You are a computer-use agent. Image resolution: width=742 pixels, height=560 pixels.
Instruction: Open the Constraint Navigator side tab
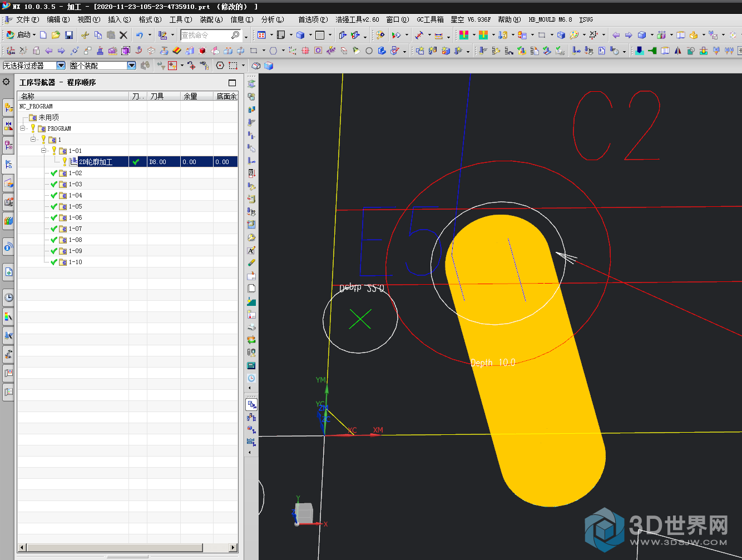click(8, 126)
